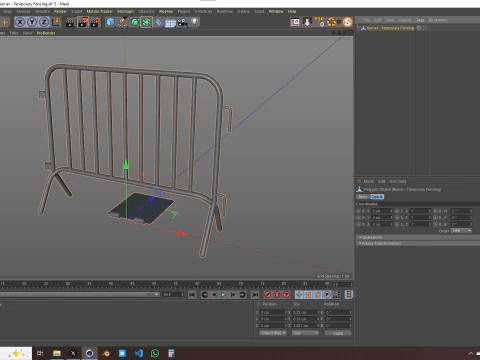Open the Help menu
Viewport: 480px width, 360px height.
292,11
